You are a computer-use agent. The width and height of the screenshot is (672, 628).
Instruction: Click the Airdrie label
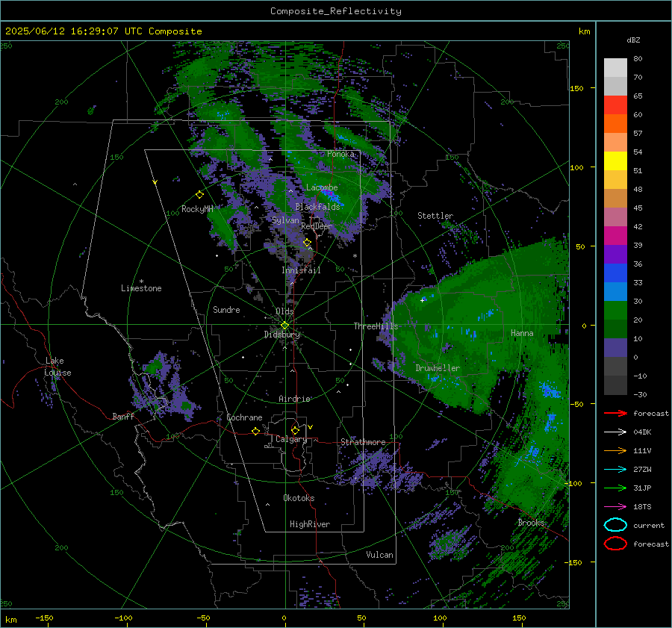(x=294, y=399)
